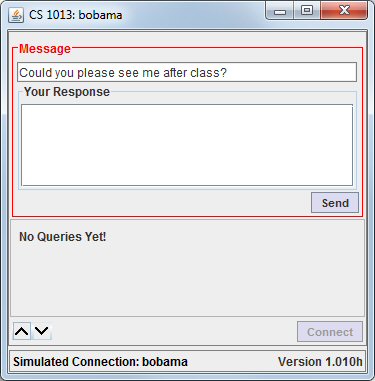Click the Java icon in title bar
The image size is (375, 381).
[16, 15]
